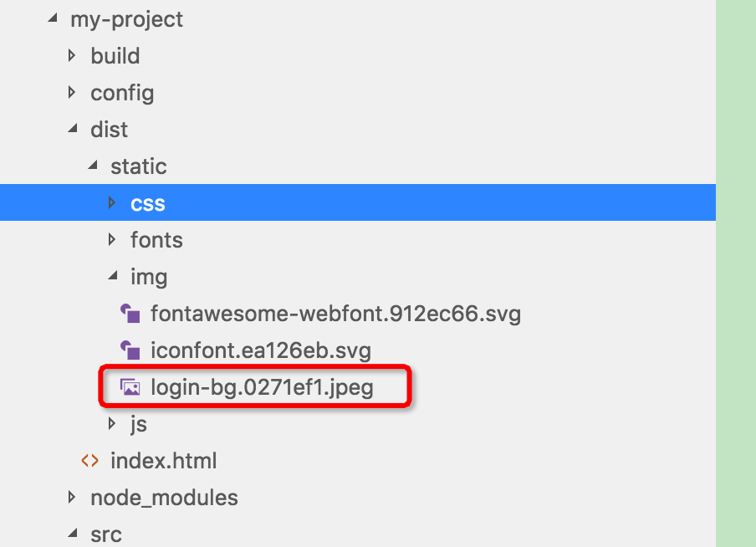Click the HTML code icon beside index.html
The image size is (756, 547).
pyautogui.click(x=89, y=461)
